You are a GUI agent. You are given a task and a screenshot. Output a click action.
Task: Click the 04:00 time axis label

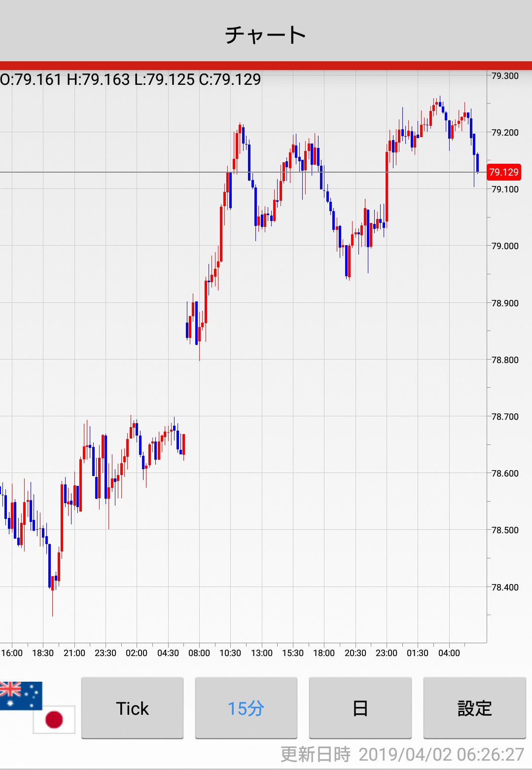tap(449, 653)
